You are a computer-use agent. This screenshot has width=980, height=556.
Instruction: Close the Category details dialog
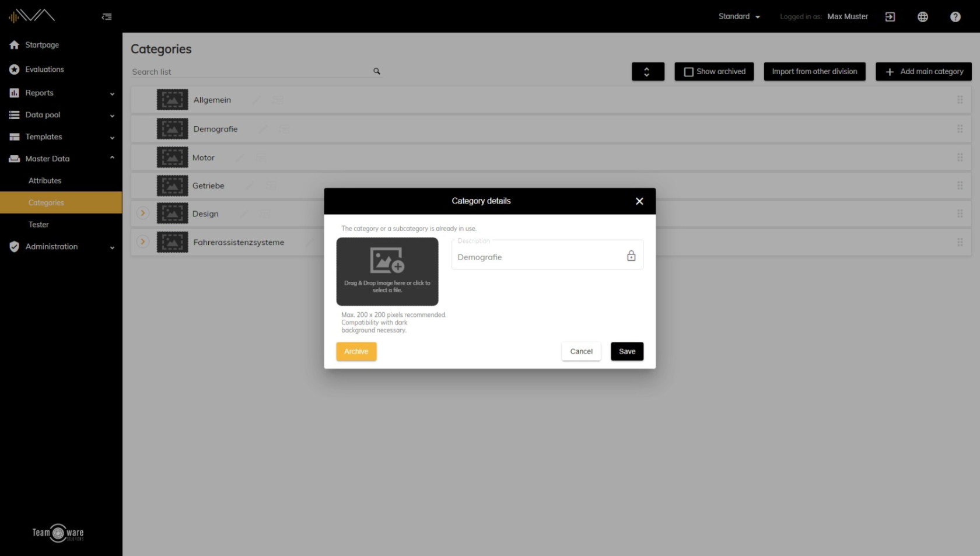pyautogui.click(x=639, y=201)
